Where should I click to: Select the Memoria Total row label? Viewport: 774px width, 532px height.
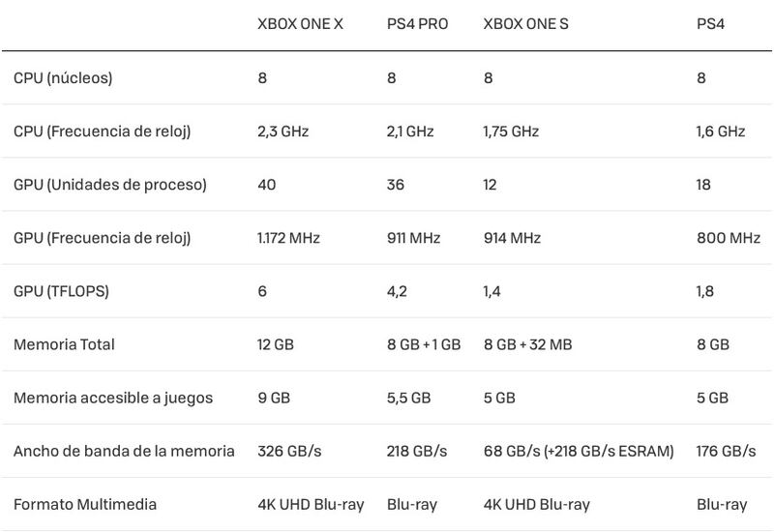point(64,344)
